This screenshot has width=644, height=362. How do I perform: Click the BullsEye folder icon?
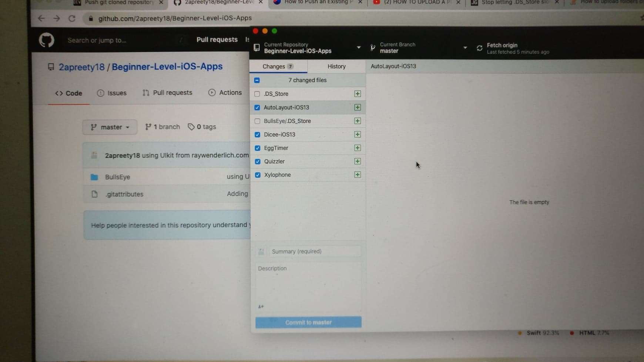[94, 177]
